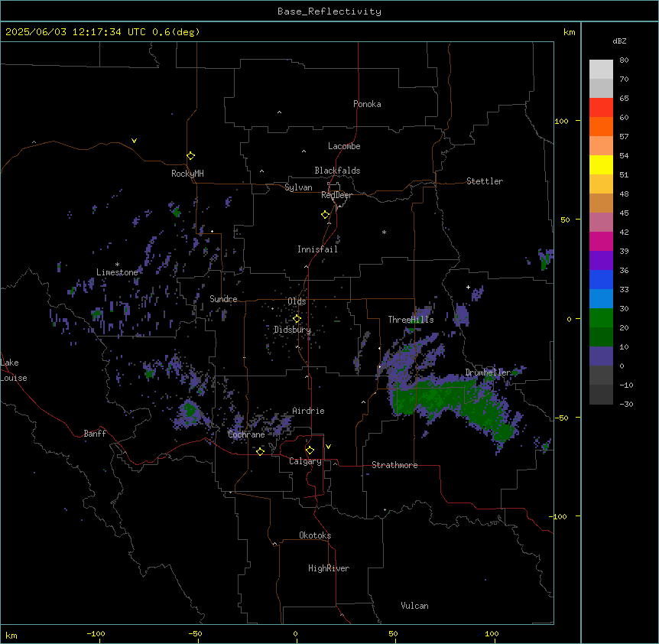Click the Calgary label
This screenshot has height=644, width=659.
click(305, 461)
